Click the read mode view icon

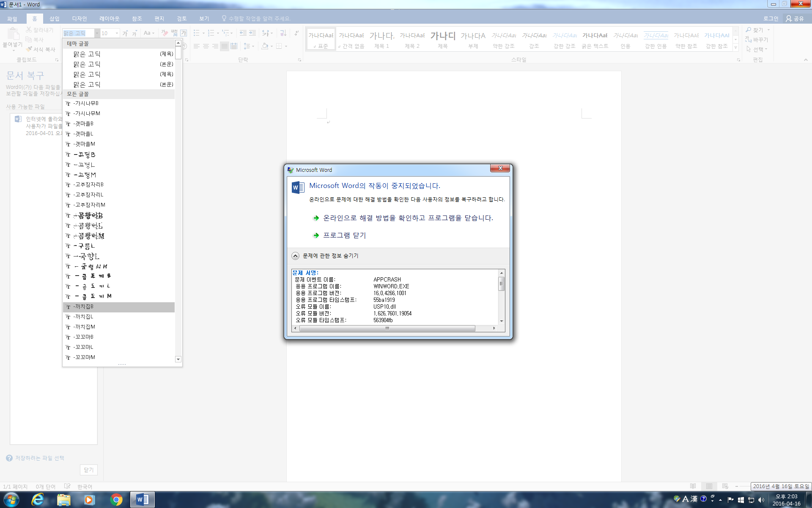point(693,486)
